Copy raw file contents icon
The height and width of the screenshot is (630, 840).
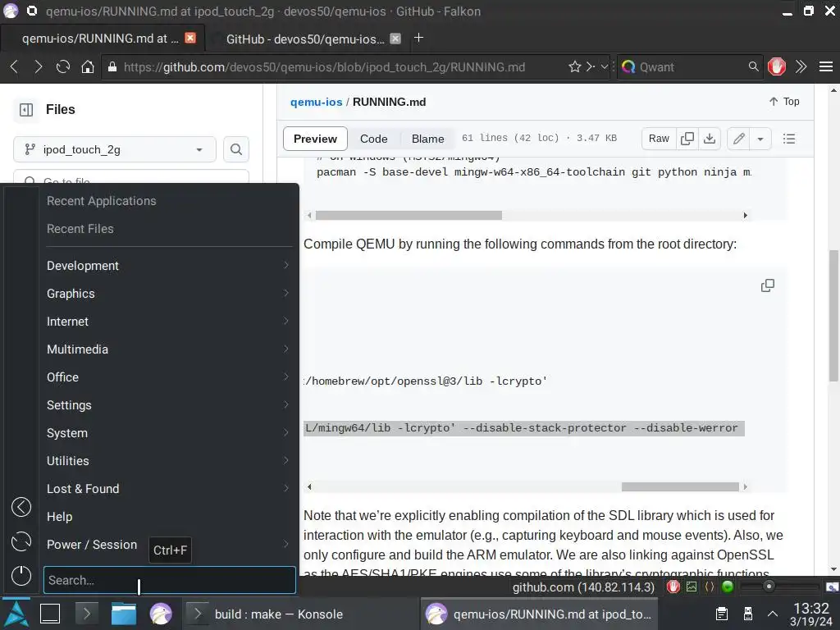(687, 139)
